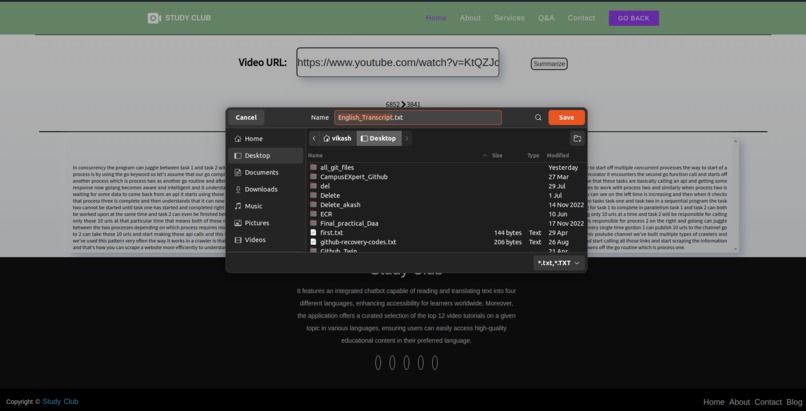Click the orange Save button
Screen dimensions: 806x411
(x=566, y=118)
